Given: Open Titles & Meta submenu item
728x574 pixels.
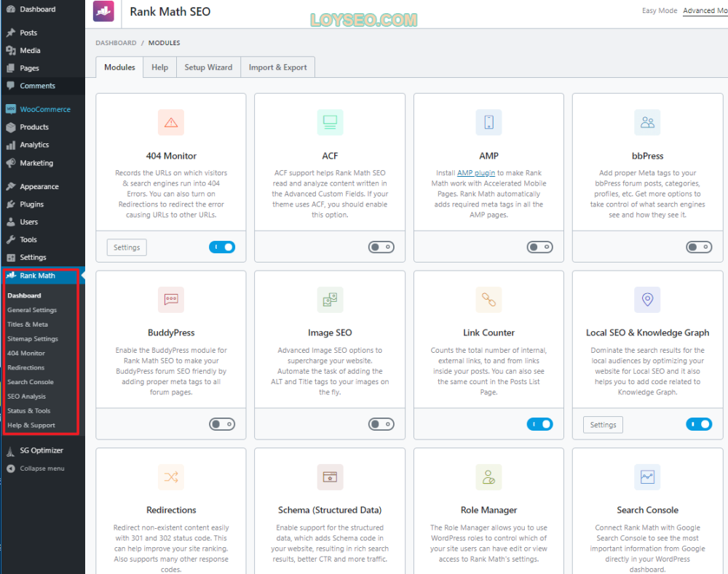Looking at the screenshot, I should pos(28,324).
